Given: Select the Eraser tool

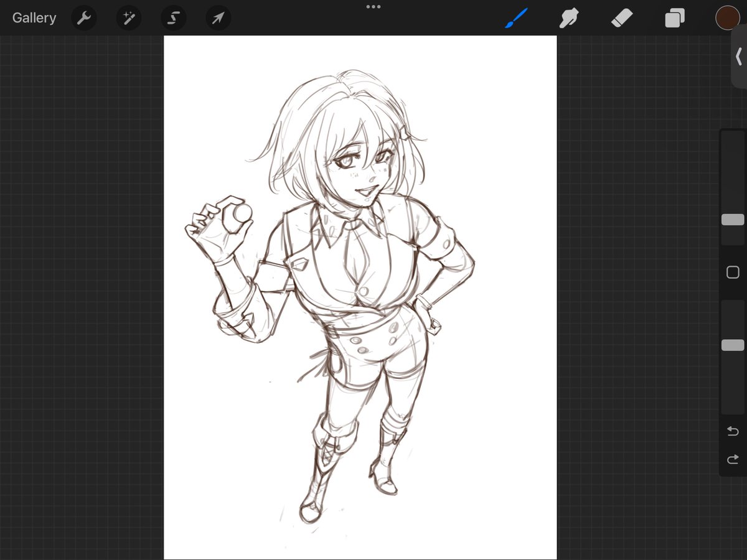Looking at the screenshot, I should click(622, 18).
